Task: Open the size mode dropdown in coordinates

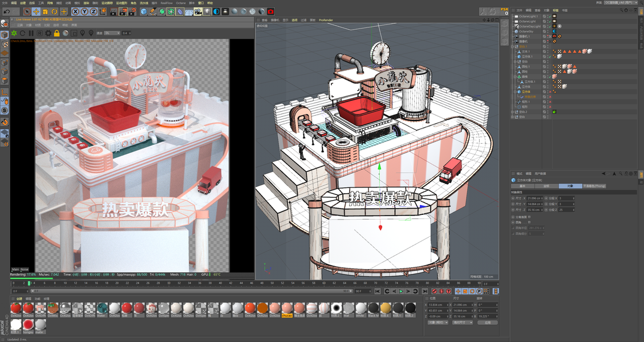Action: (463, 322)
